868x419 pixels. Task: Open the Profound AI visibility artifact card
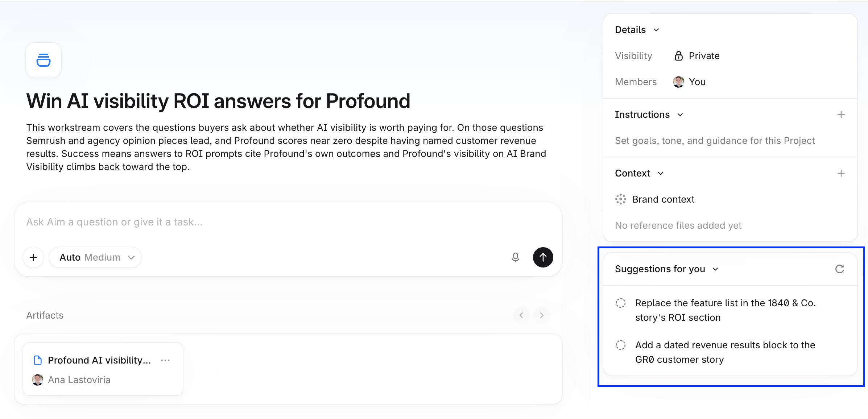103,369
